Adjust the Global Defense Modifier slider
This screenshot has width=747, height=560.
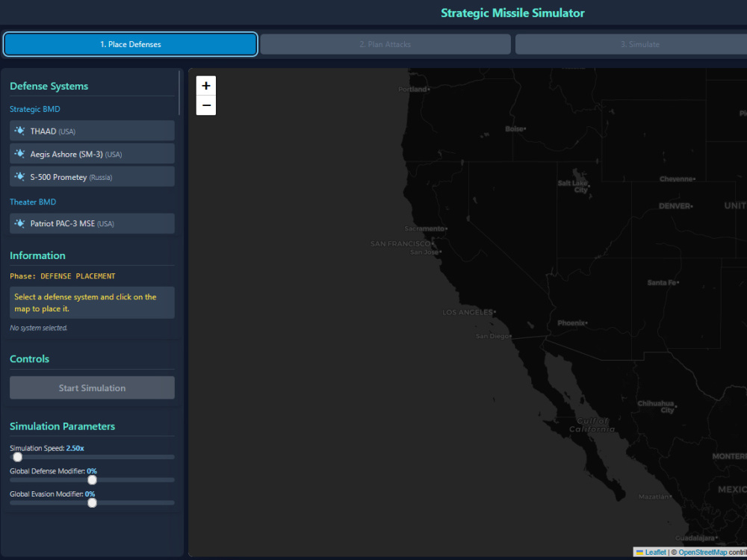[x=92, y=480]
